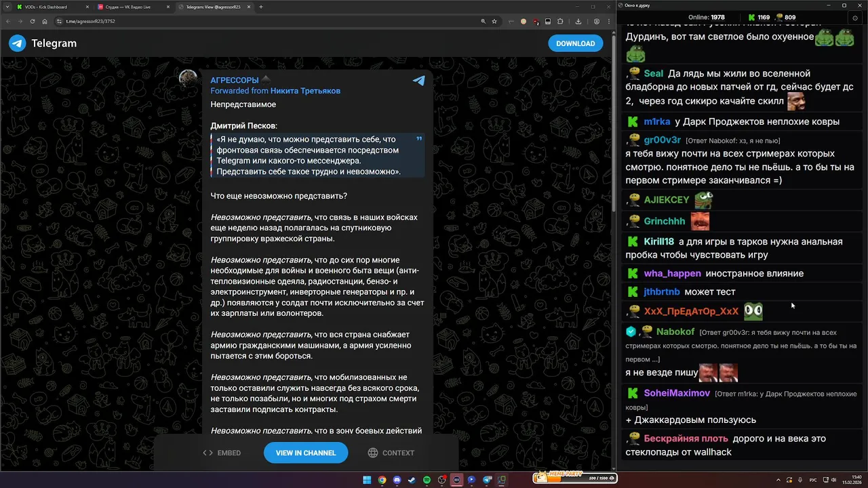
Task: Click username Kirill18 in chat
Action: pyautogui.click(x=658, y=242)
